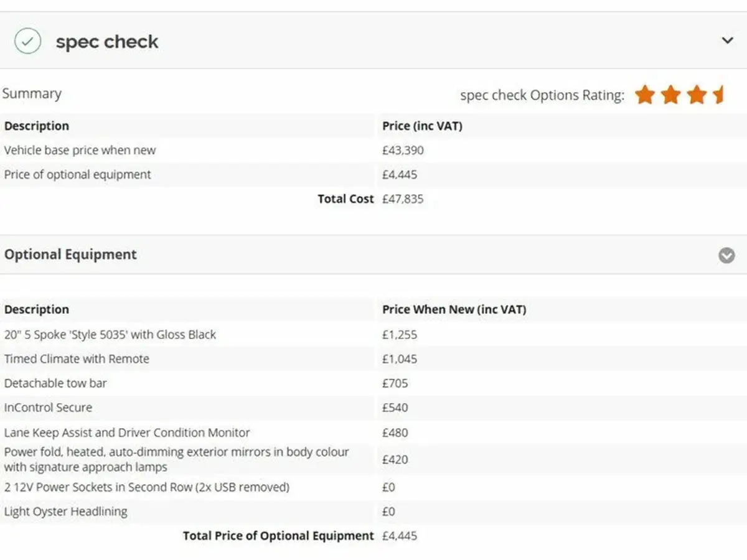Viewport: 747px width, 560px height.
Task: Click the green checkmark circle icon
Action: click(27, 42)
